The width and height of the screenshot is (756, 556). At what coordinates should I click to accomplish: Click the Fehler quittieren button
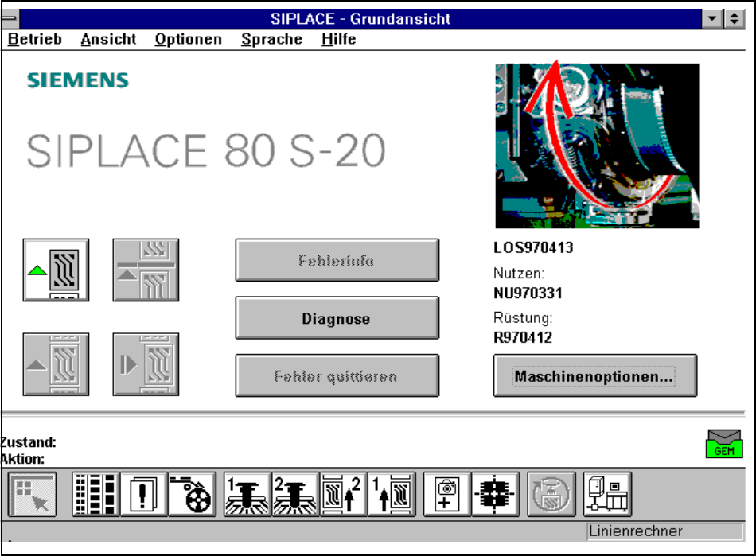pyautogui.click(x=337, y=375)
